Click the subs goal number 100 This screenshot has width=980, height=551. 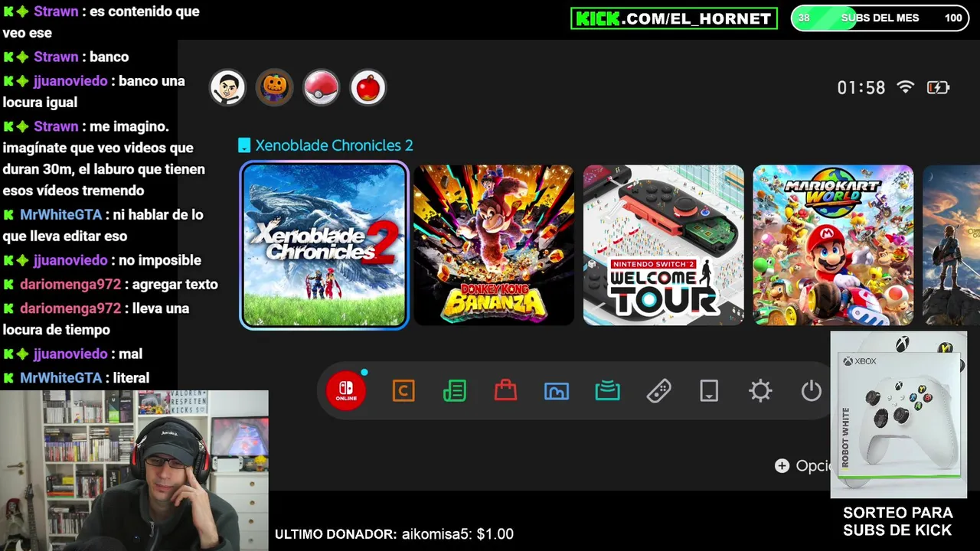(x=953, y=18)
